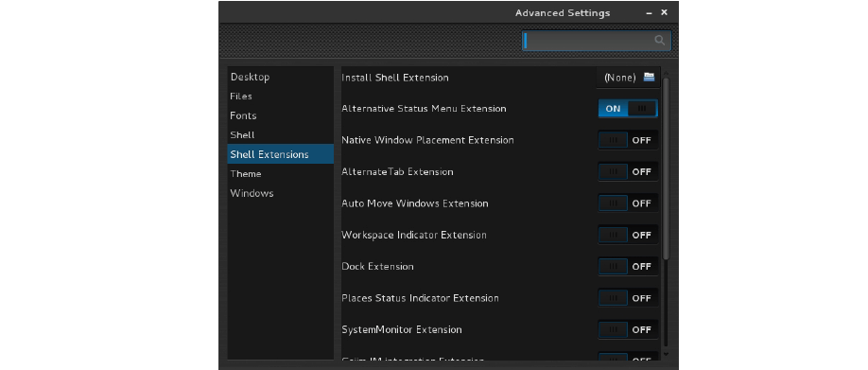Viewport: 868px width, 370px height.
Task: Click the Auto Move Windows Extension text
Action: [x=415, y=203]
